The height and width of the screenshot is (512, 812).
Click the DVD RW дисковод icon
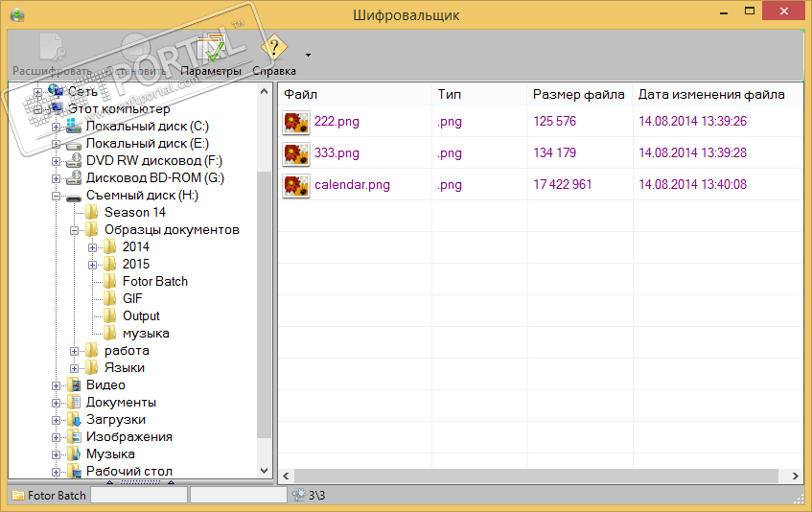point(74,160)
